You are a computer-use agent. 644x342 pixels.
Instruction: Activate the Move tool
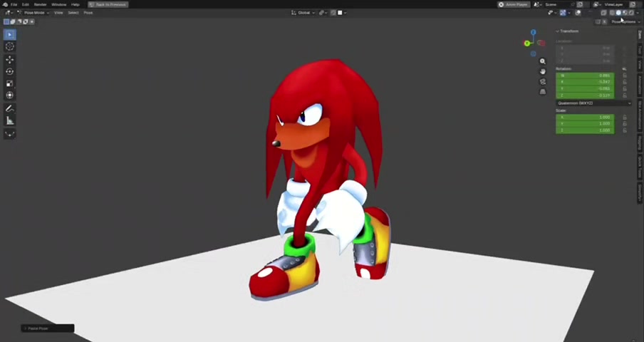(x=10, y=60)
